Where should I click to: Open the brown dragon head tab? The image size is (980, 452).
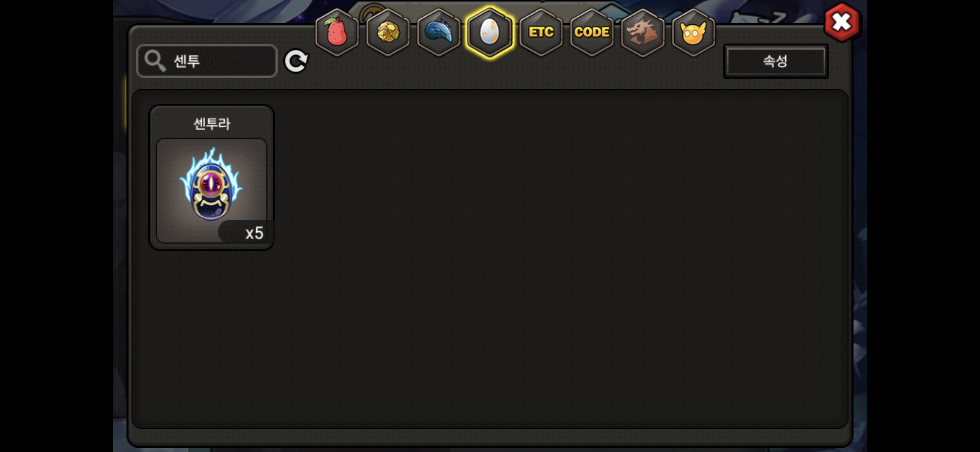click(x=642, y=32)
